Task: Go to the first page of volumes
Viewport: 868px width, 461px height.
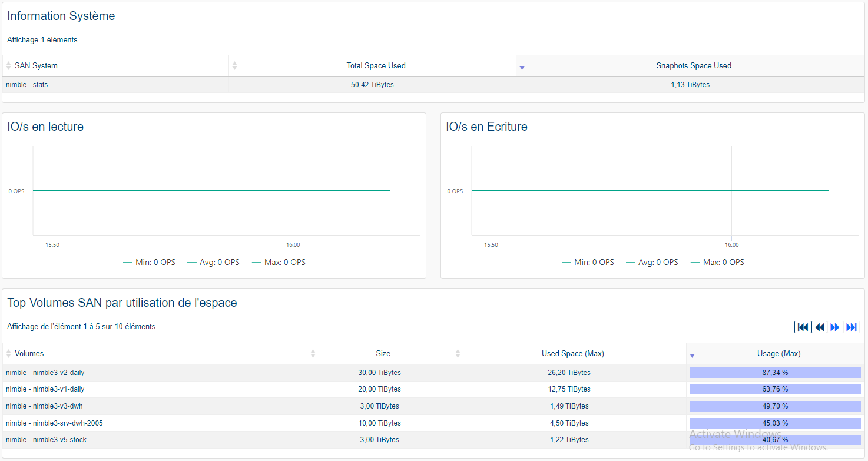Action: pyautogui.click(x=803, y=327)
